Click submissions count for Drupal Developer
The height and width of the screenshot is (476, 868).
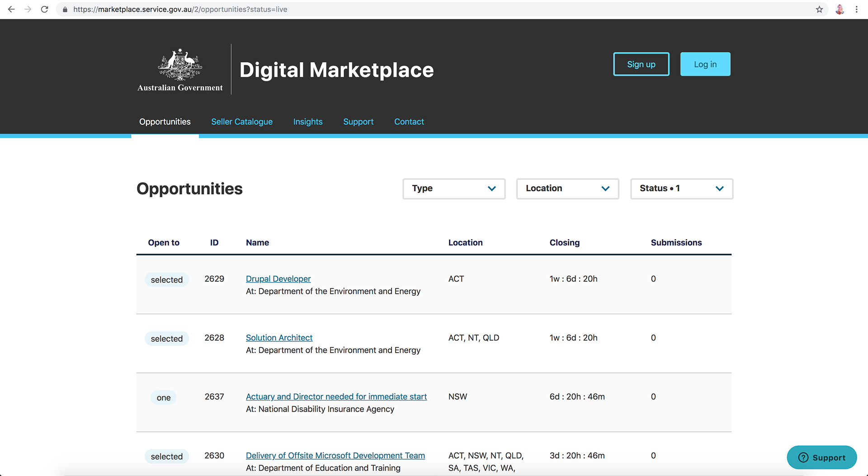tap(653, 279)
